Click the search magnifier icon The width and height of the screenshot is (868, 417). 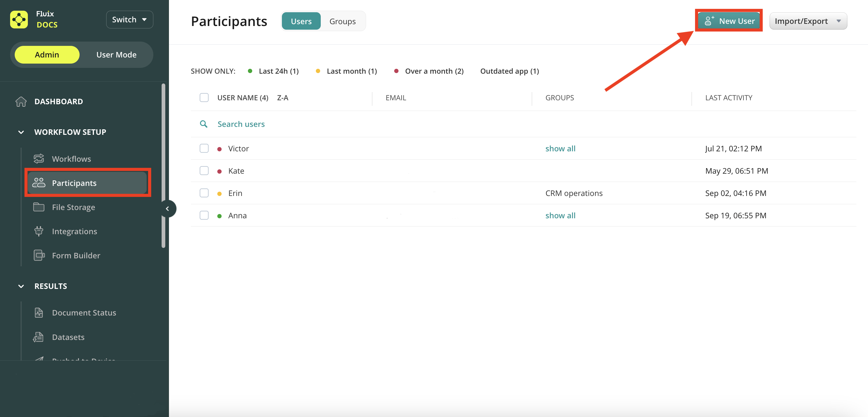(204, 124)
